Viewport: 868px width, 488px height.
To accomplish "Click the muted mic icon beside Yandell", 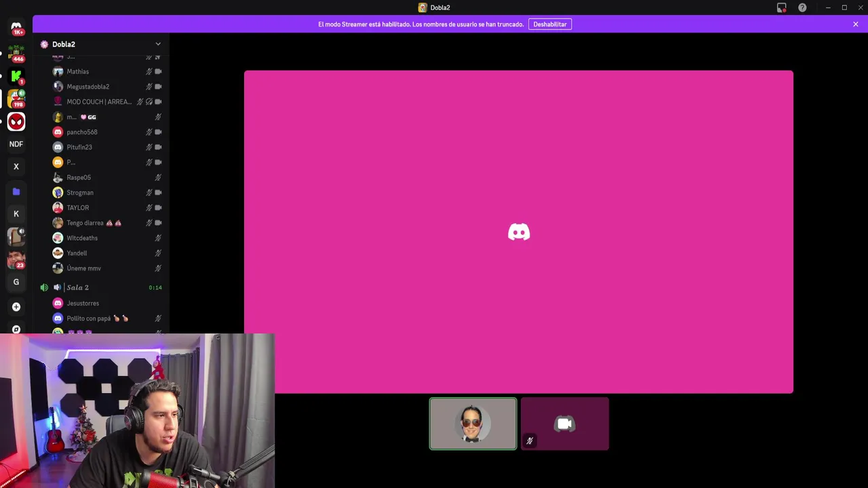I will pyautogui.click(x=158, y=253).
